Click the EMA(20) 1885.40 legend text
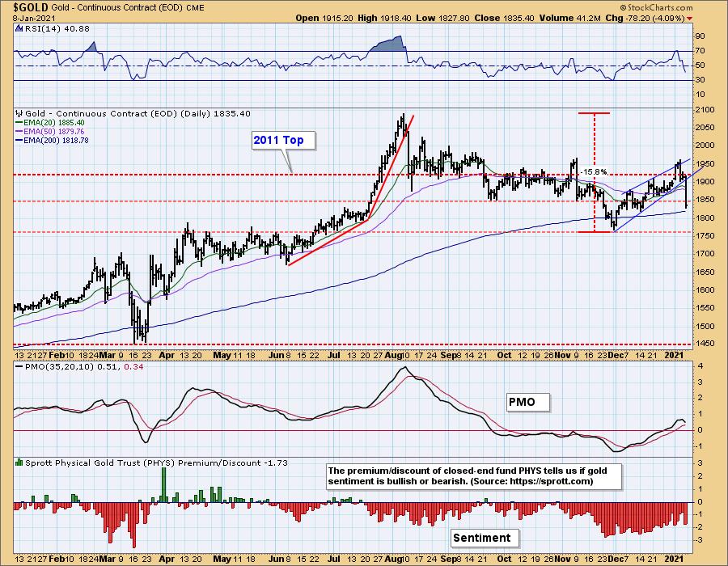This screenshot has width=728, height=566. 54,123
